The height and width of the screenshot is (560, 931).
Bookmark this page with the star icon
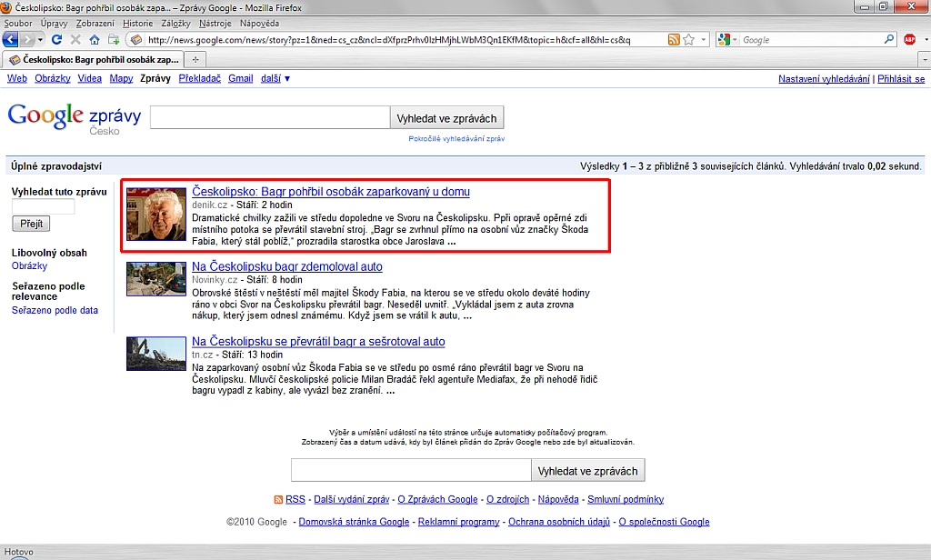pyautogui.click(x=689, y=40)
